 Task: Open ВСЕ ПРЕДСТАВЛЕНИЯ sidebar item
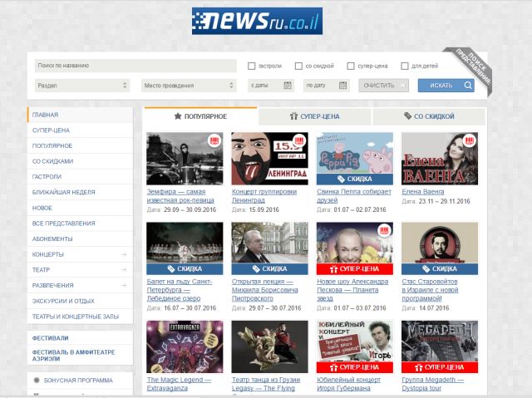point(80,224)
